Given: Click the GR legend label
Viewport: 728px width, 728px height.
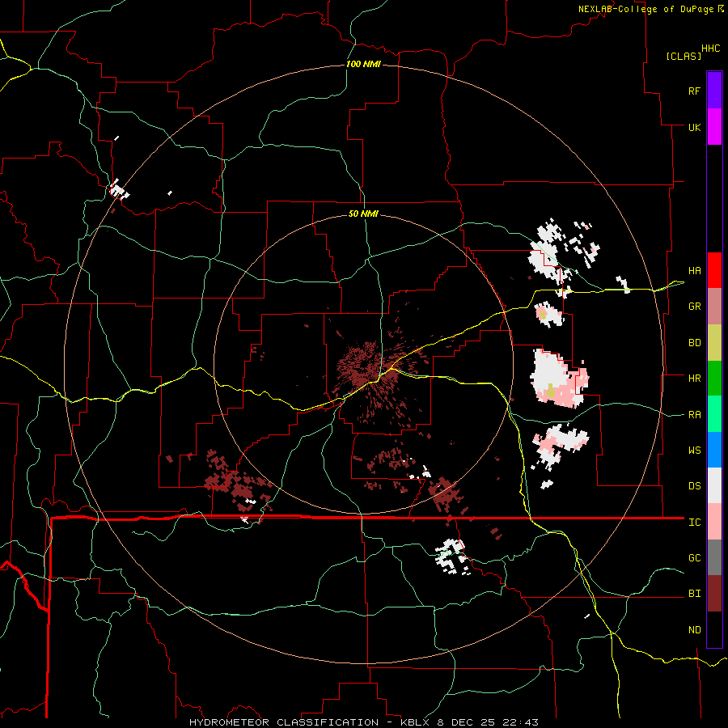Looking at the screenshot, I should click(x=694, y=307).
